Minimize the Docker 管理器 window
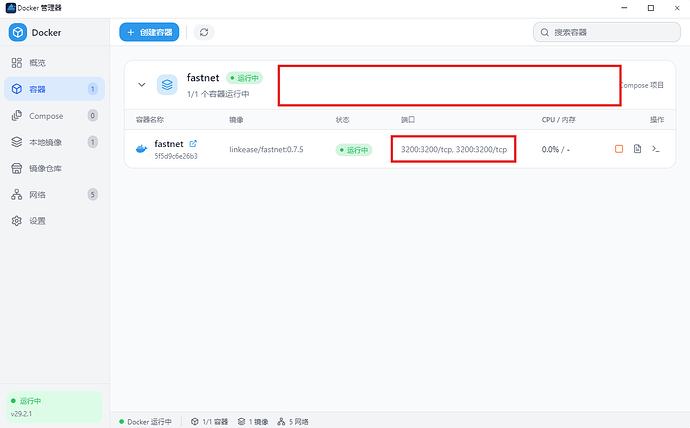 point(624,8)
